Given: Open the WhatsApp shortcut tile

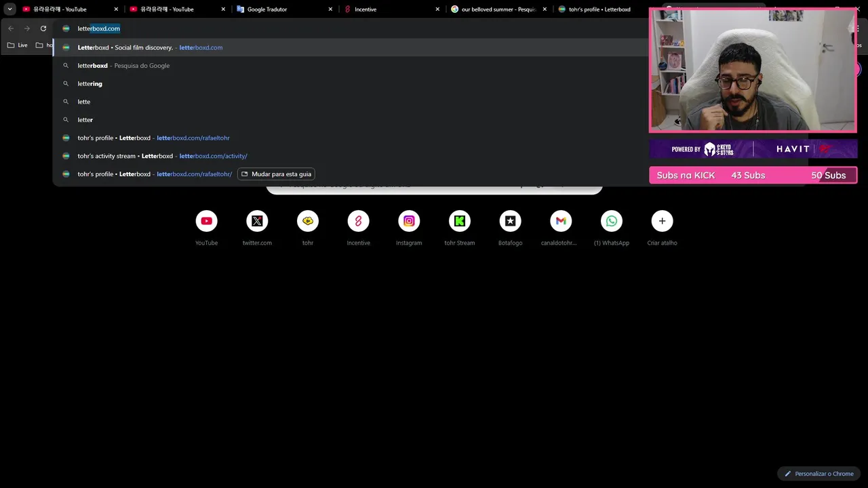Looking at the screenshot, I should click(x=612, y=228).
